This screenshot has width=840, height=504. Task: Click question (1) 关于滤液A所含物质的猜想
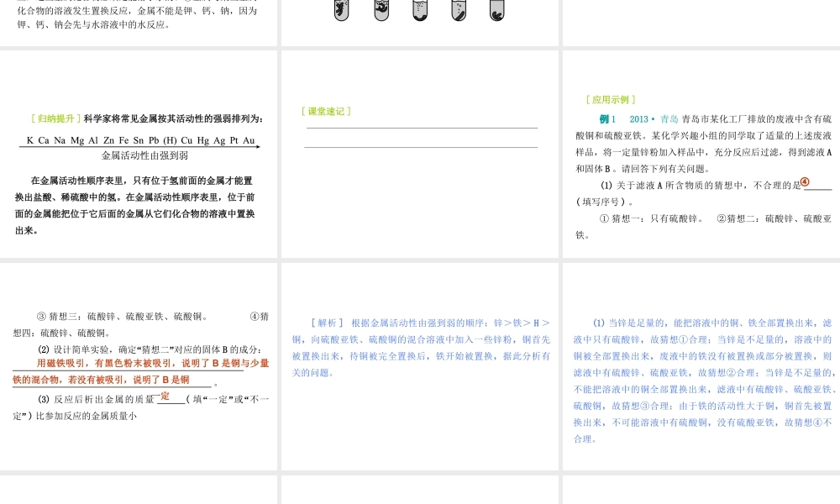[701, 186]
